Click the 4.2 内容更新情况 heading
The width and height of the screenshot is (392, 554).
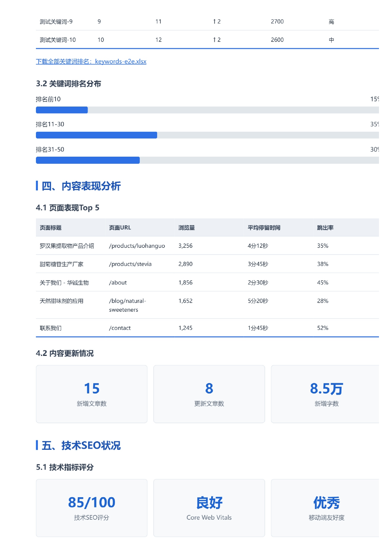tap(65, 353)
